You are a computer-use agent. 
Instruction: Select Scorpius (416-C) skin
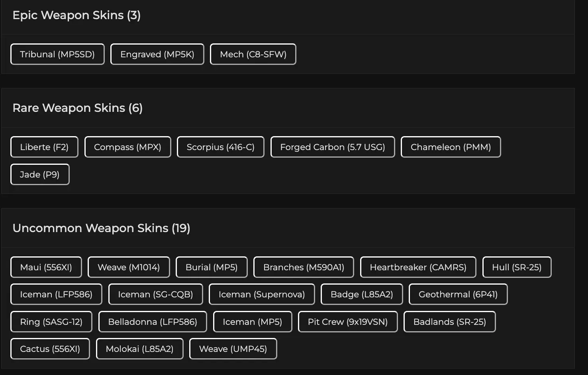tap(220, 147)
